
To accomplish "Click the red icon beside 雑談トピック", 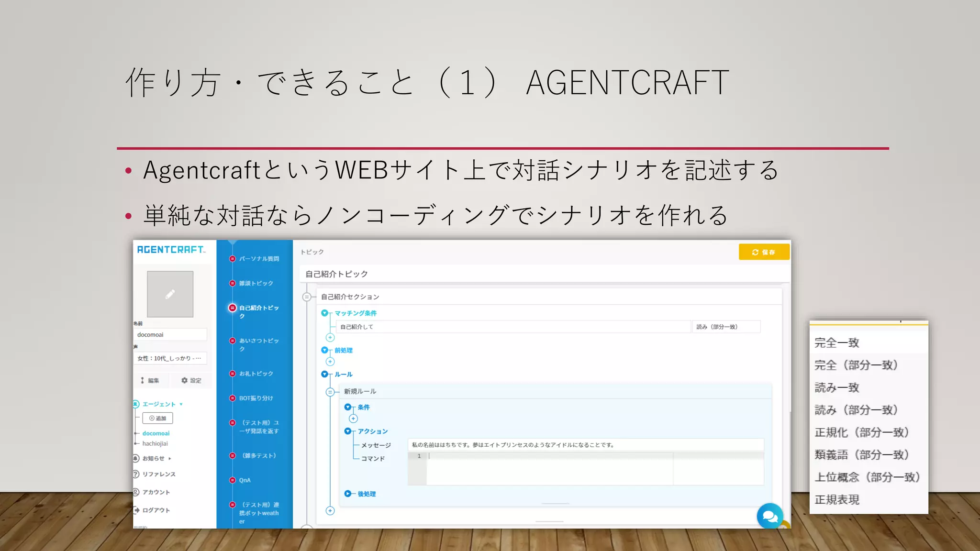I will coord(233,283).
